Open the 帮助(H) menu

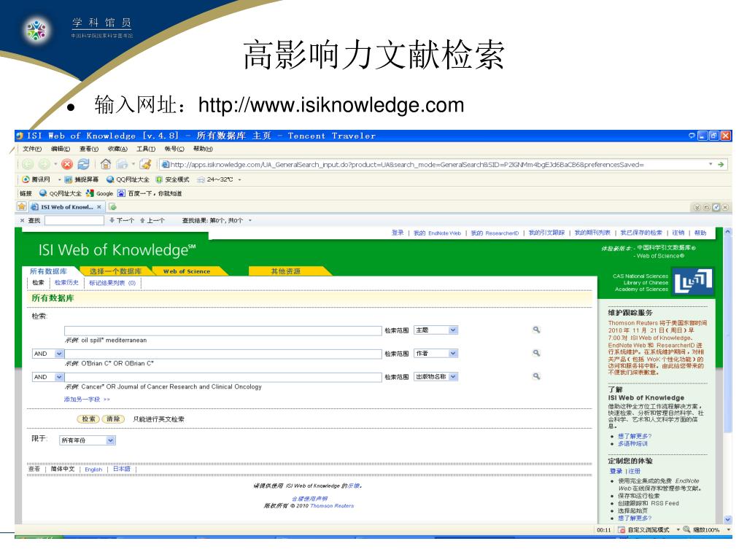click(203, 149)
